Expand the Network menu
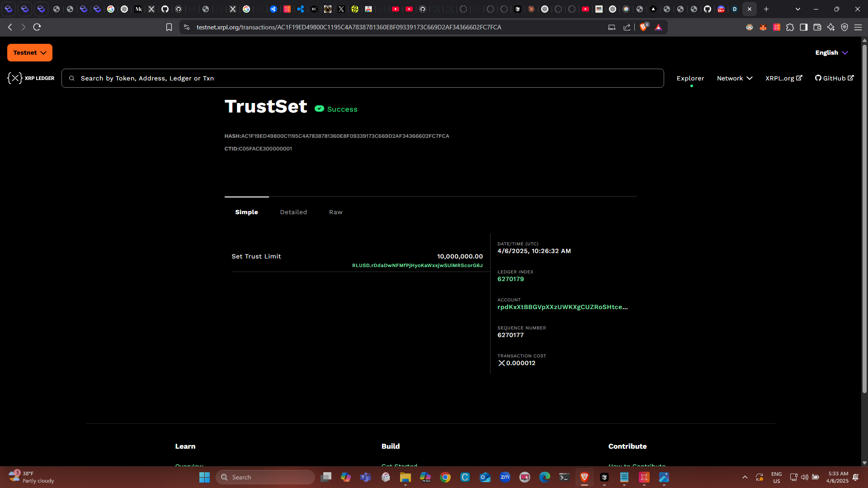This screenshot has width=868, height=488. pyautogui.click(x=735, y=78)
